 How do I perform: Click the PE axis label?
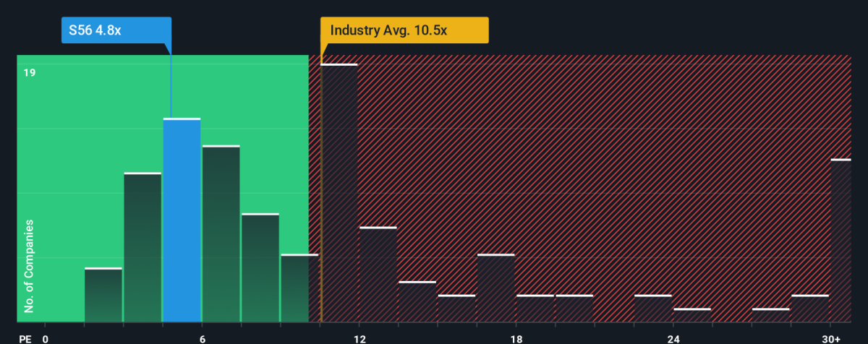click(24, 339)
